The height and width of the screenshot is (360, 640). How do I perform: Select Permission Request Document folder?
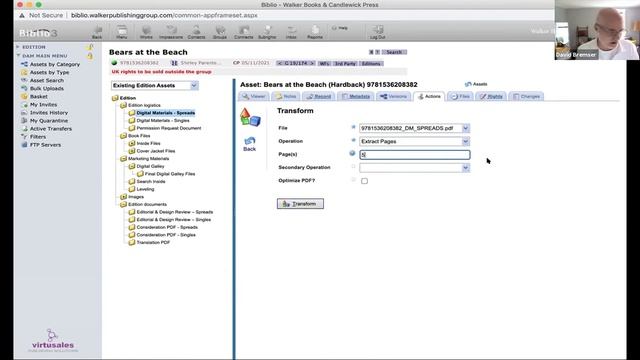tap(169, 128)
